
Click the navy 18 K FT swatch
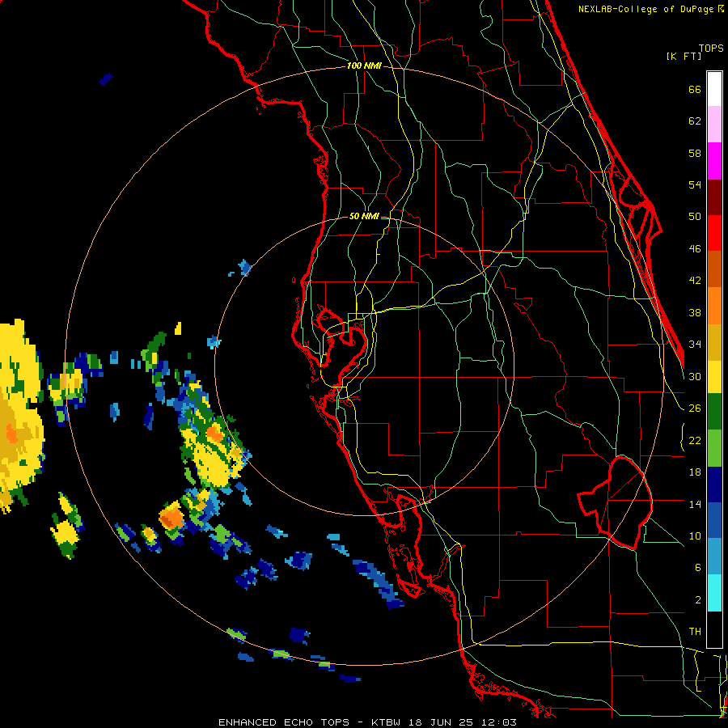(714, 485)
